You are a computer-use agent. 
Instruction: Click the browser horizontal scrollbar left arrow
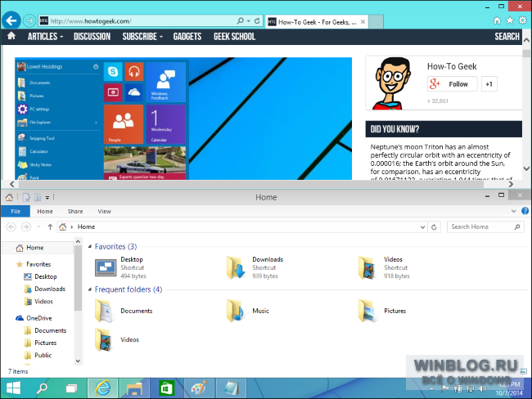coord(12,184)
